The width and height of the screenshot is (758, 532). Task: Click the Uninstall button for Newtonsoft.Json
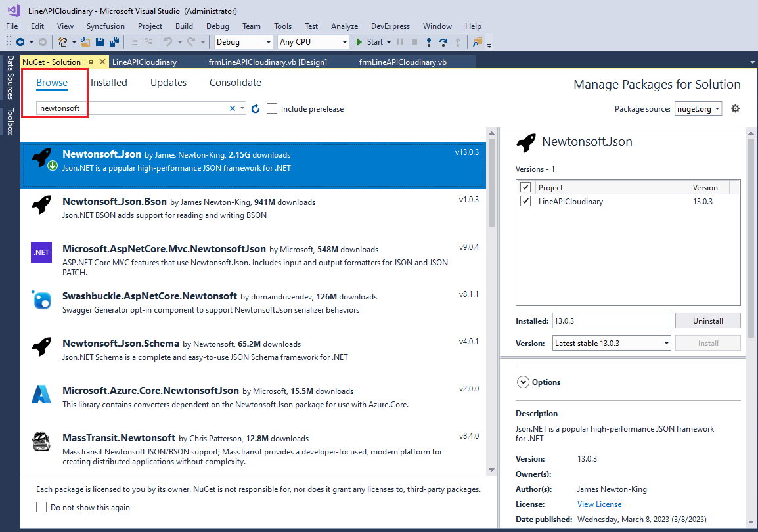[707, 321]
